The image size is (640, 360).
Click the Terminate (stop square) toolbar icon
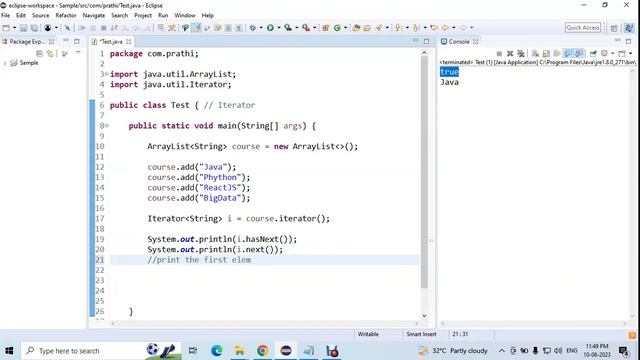pos(104,28)
